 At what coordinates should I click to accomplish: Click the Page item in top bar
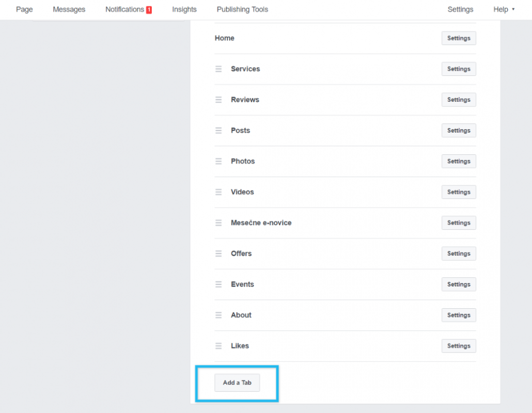tap(24, 9)
